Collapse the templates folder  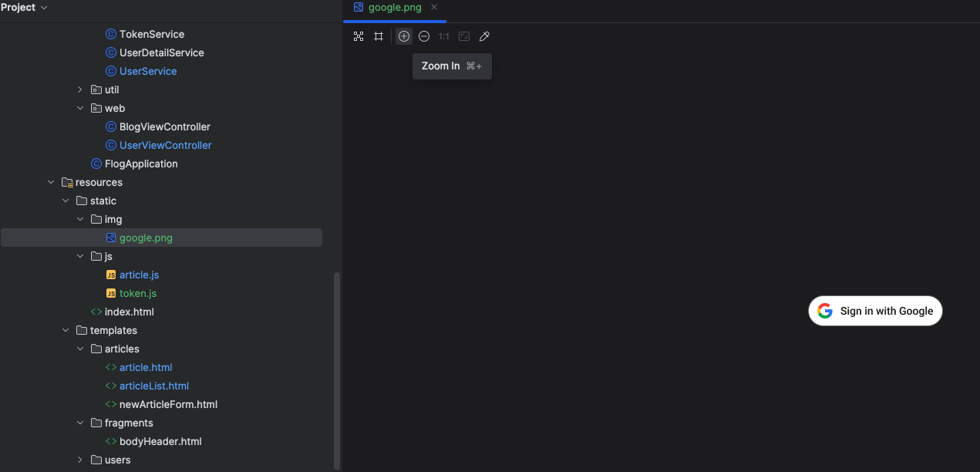66,330
